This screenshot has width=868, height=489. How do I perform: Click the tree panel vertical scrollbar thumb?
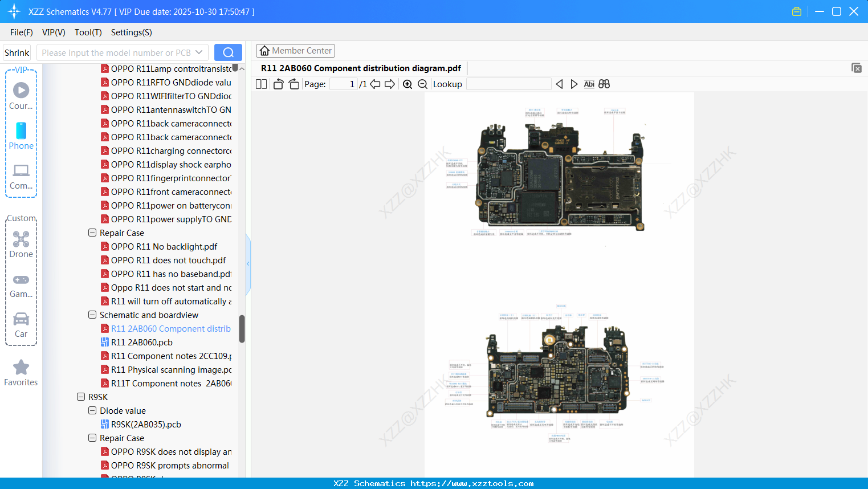point(242,329)
